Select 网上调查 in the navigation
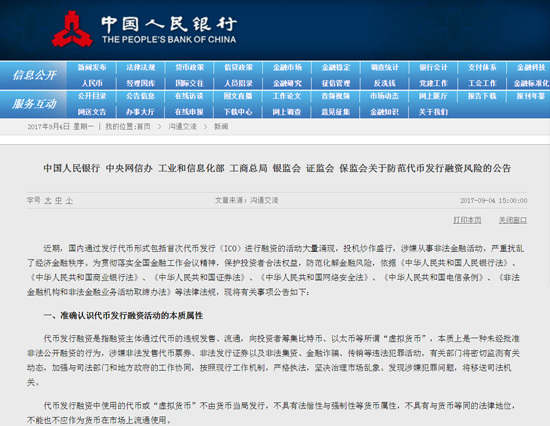550x426 pixels. tap(287, 112)
